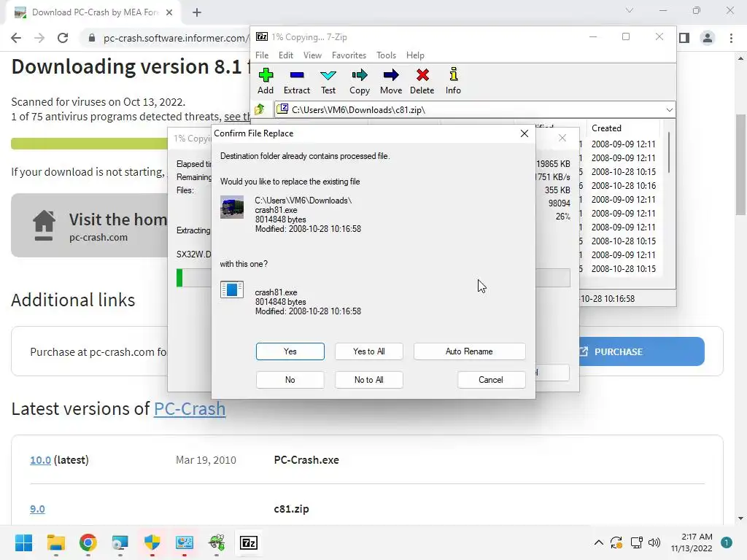Screen dimensions: 747x560
Task: Click the up-folder icon beside address bar
Action: (260, 109)
